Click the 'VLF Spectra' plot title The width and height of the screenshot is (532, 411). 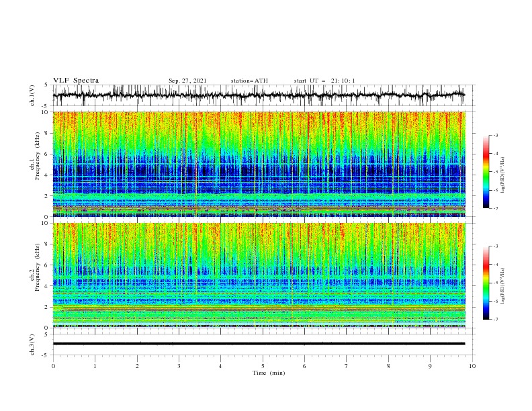click(x=76, y=81)
